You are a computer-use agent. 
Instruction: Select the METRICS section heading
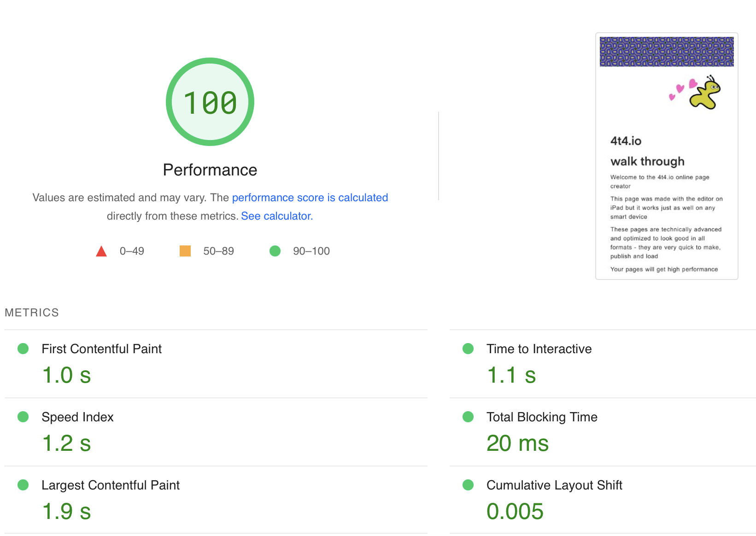pyautogui.click(x=32, y=312)
